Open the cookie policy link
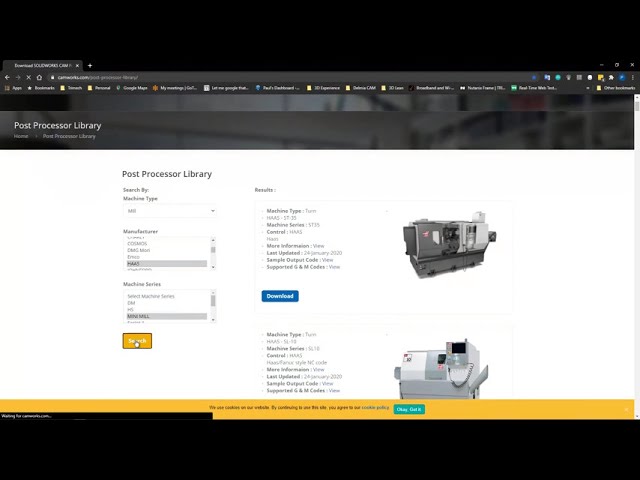Viewport: 640px width, 480px height. 375,407
